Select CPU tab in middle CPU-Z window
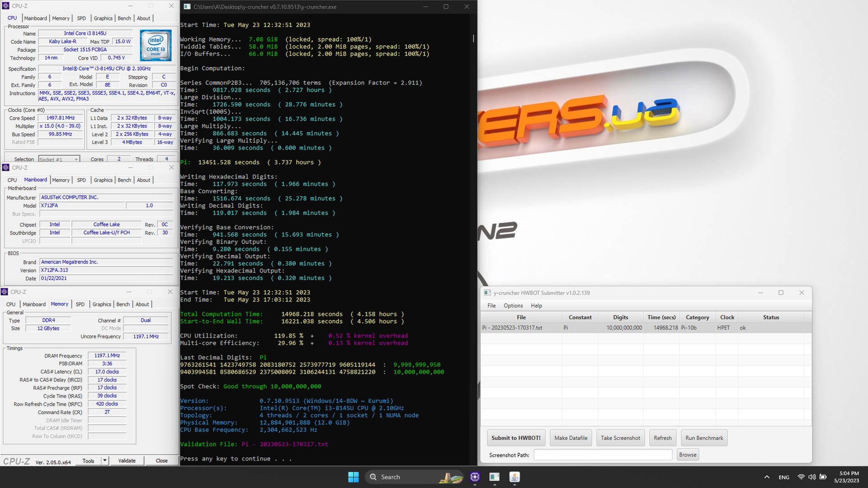Viewport: 868px width, 488px height. tap(12, 180)
